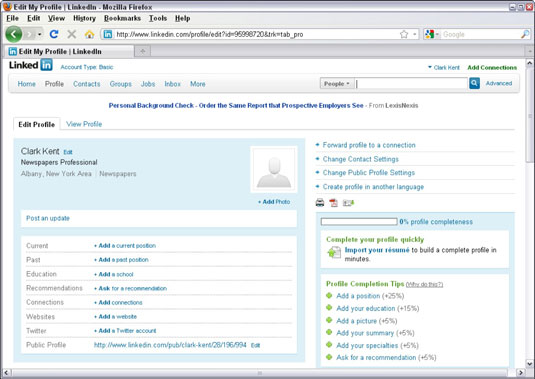The image size is (535, 379).
Task: Open the Jobs nav link
Action: pyautogui.click(x=148, y=84)
